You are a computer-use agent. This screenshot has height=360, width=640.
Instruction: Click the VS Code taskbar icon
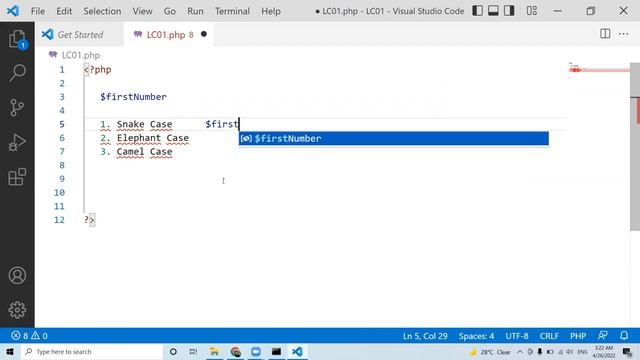pyautogui.click(x=297, y=351)
